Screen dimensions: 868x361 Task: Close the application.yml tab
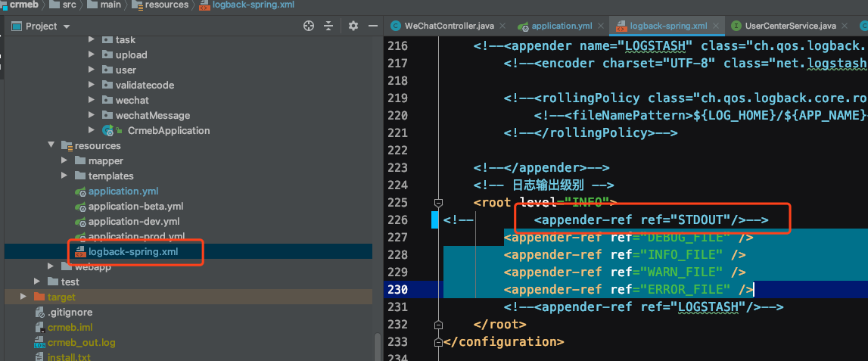click(601, 26)
